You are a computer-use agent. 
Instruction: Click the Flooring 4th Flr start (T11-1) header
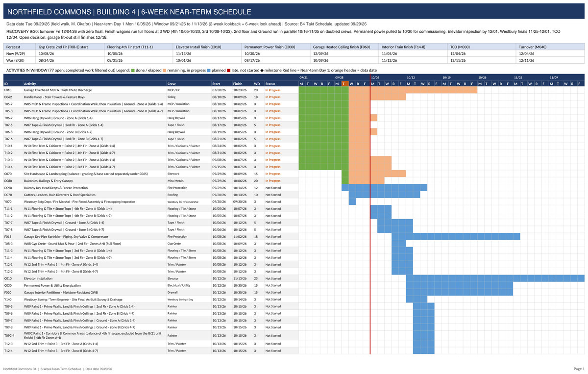[140, 47]
